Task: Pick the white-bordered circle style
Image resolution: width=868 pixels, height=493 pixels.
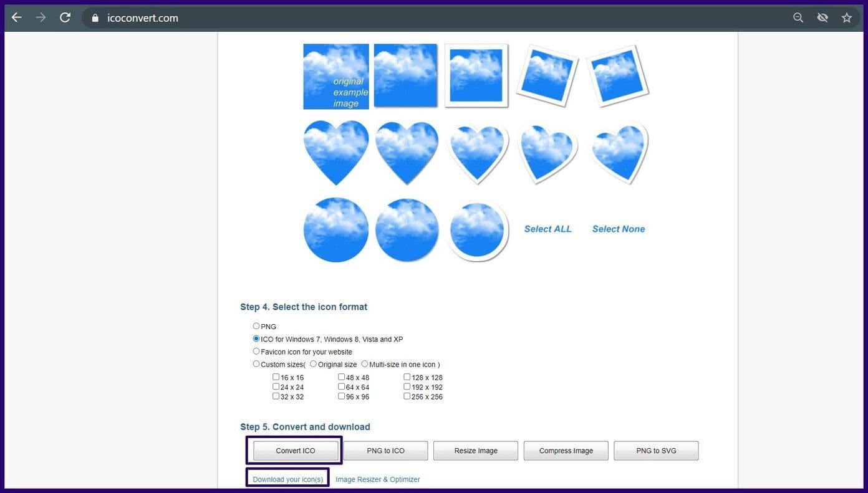Action: 478,229
